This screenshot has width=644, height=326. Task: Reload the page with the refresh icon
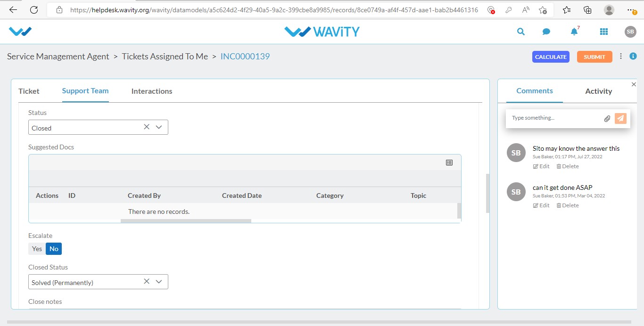(34, 10)
